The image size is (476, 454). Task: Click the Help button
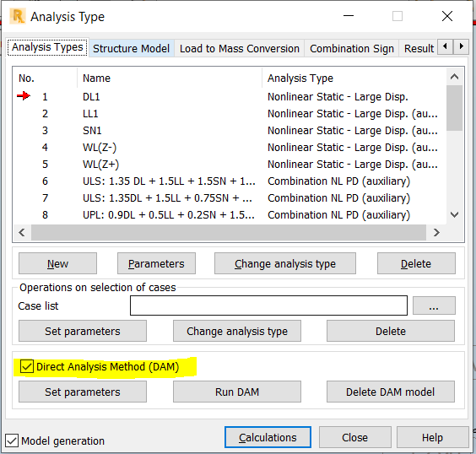(432, 437)
